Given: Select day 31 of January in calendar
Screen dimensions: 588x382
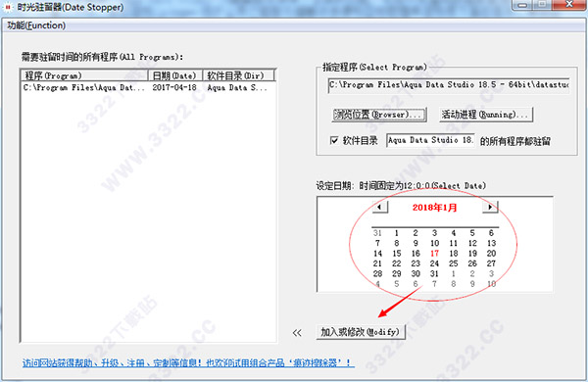Looking at the screenshot, I should click(434, 273).
